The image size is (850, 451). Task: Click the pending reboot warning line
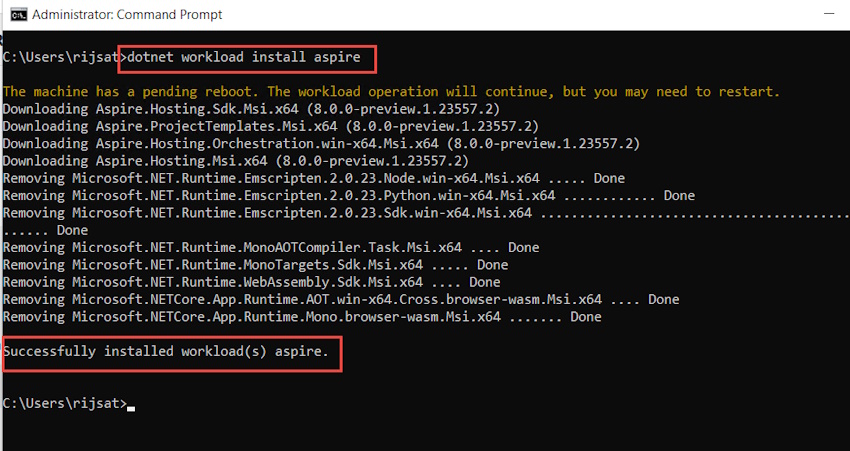tap(391, 92)
